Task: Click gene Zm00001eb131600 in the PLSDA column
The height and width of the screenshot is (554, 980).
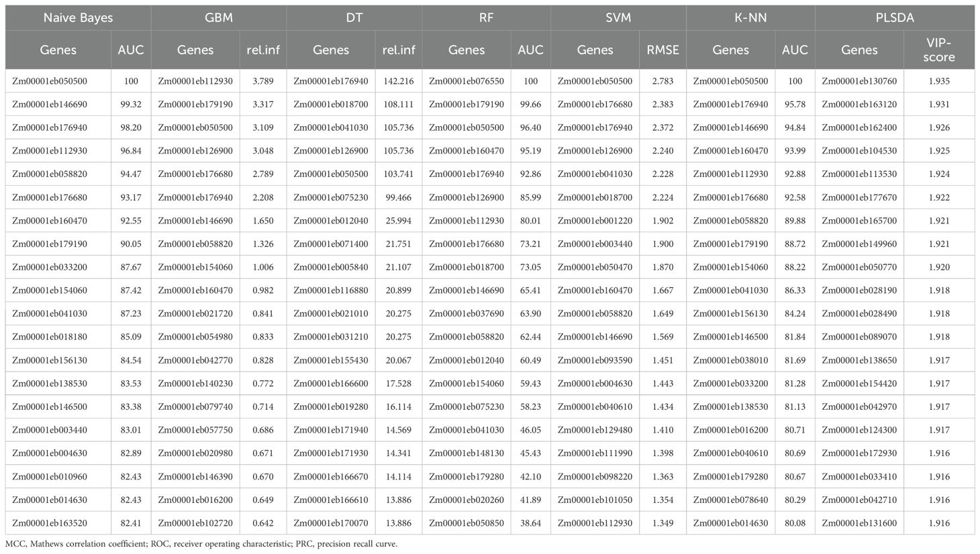Action: (859, 523)
